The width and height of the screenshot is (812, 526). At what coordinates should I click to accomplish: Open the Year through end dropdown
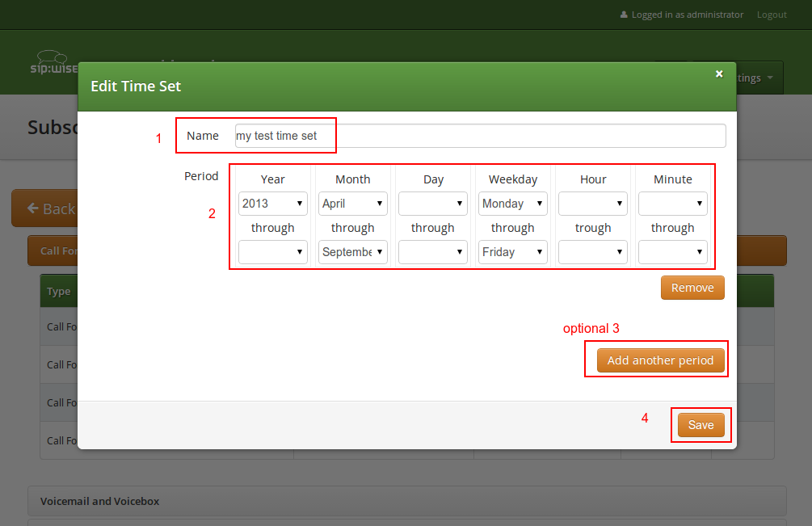point(273,252)
